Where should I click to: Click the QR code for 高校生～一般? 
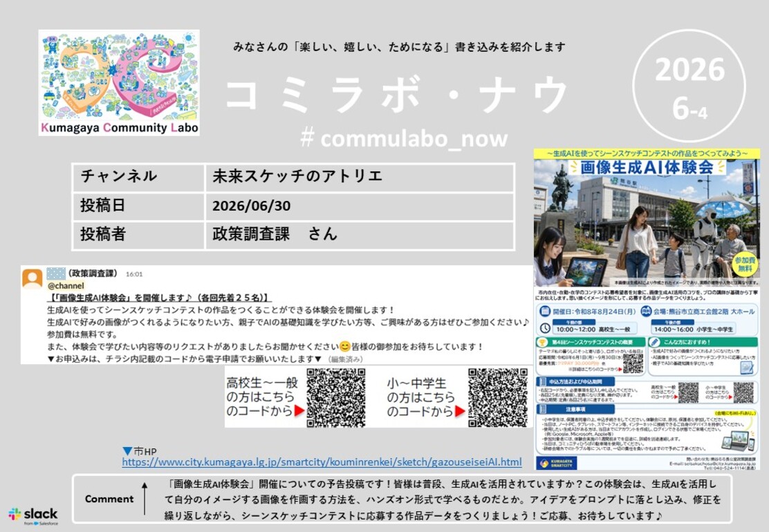point(336,398)
